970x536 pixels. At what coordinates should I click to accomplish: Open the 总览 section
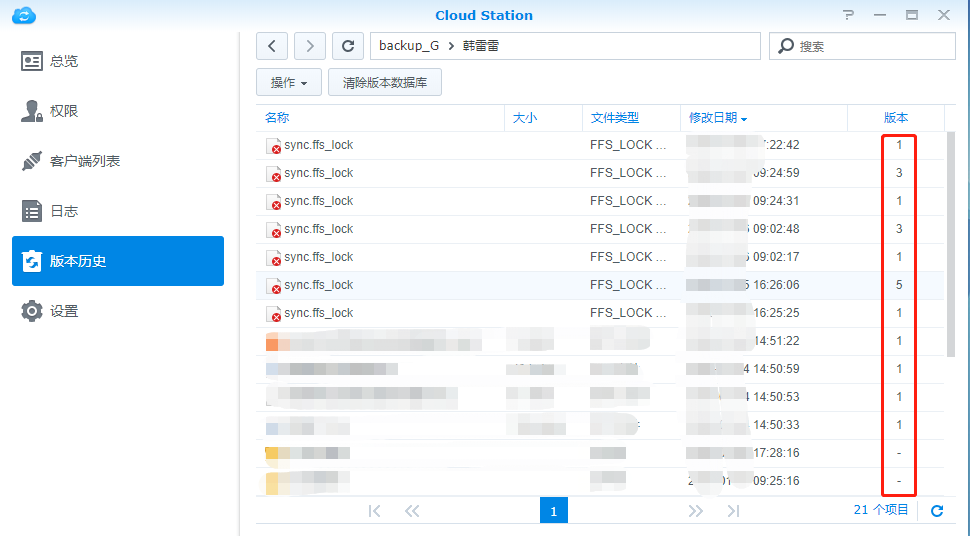click(x=118, y=61)
